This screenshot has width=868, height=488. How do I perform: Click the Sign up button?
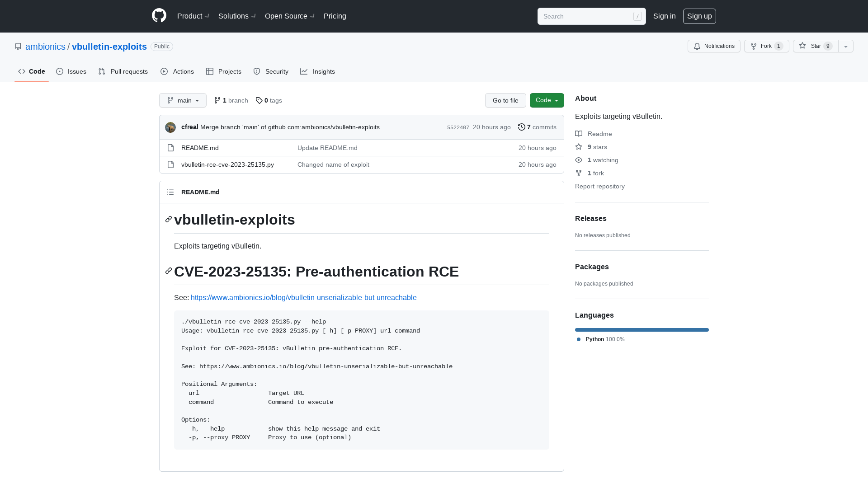click(x=699, y=16)
